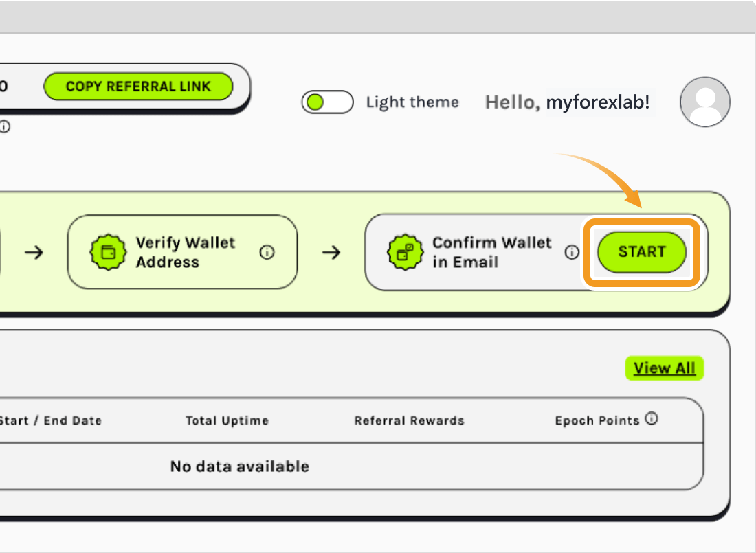Open the user profile avatar
Image resolution: width=756 pixels, height=553 pixels.
click(705, 102)
